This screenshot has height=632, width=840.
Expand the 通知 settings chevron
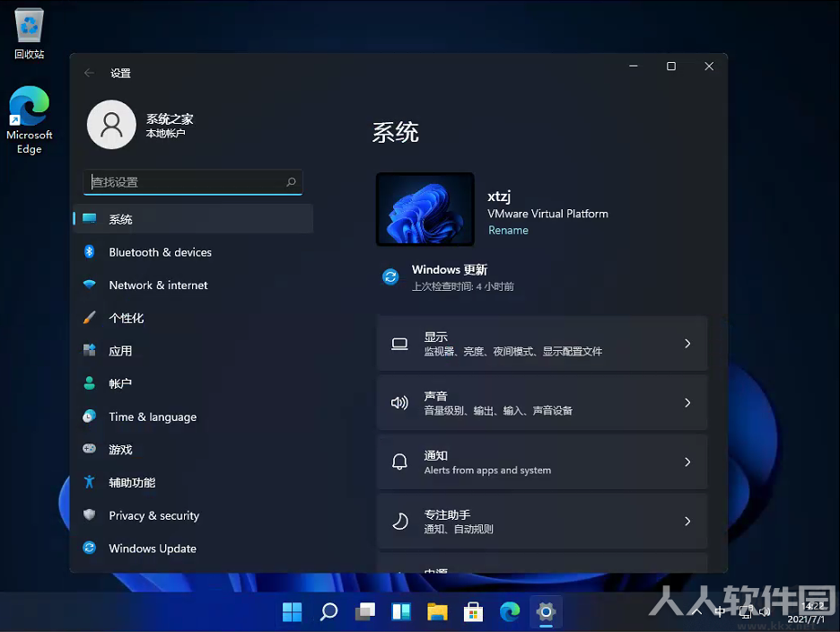tap(687, 461)
